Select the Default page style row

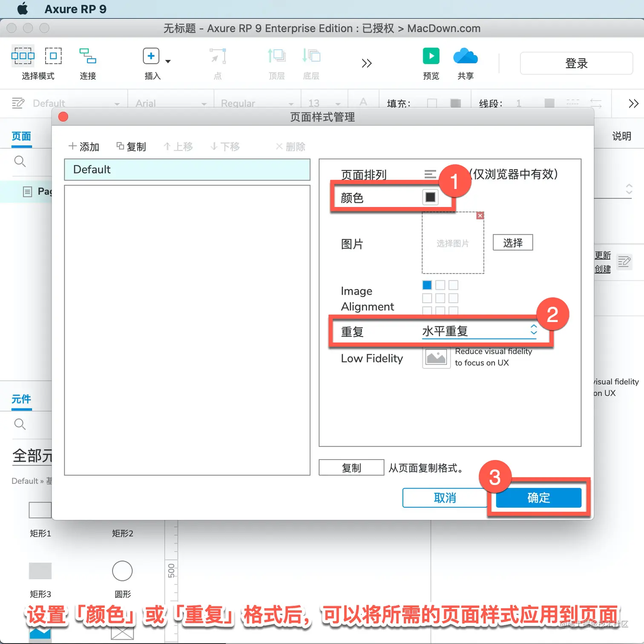(x=187, y=170)
